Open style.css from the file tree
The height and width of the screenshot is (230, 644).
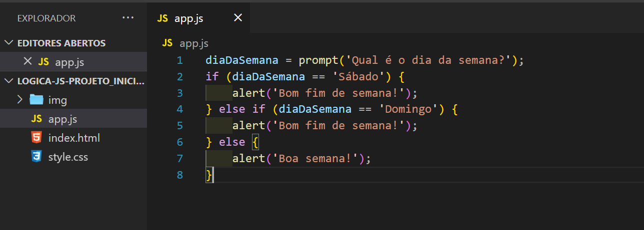tap(68, 157)
